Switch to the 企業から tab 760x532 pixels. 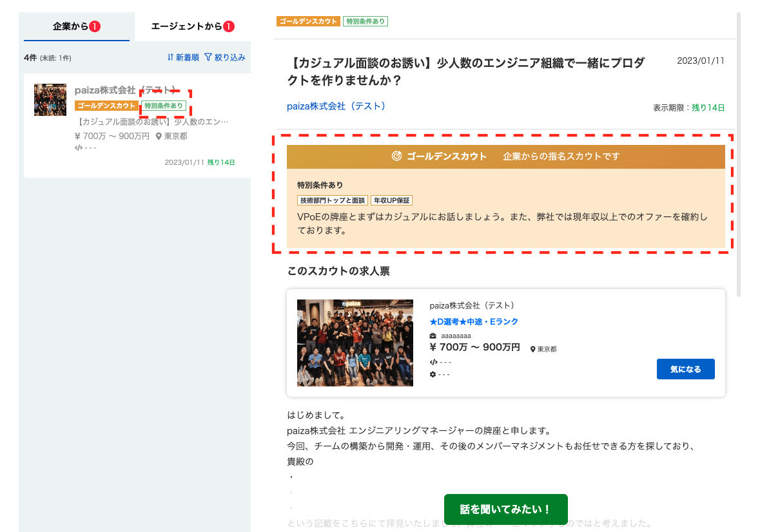point(77,26)
